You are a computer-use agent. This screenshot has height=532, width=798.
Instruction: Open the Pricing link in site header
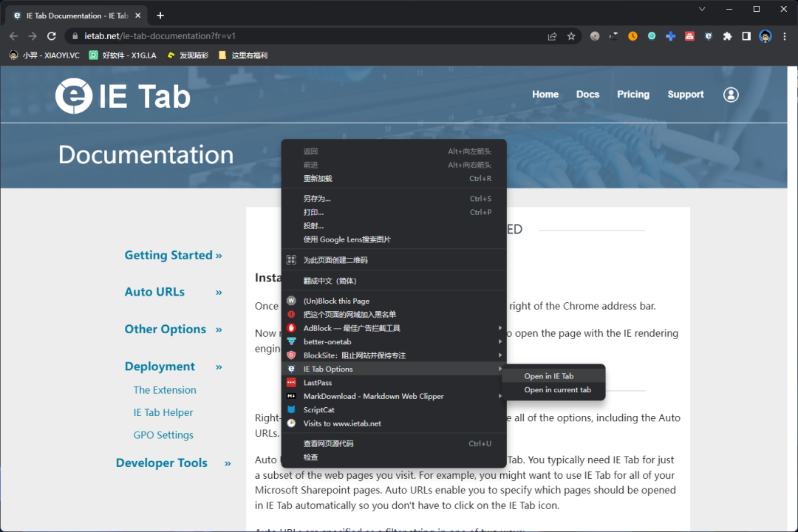pos(633,95)
